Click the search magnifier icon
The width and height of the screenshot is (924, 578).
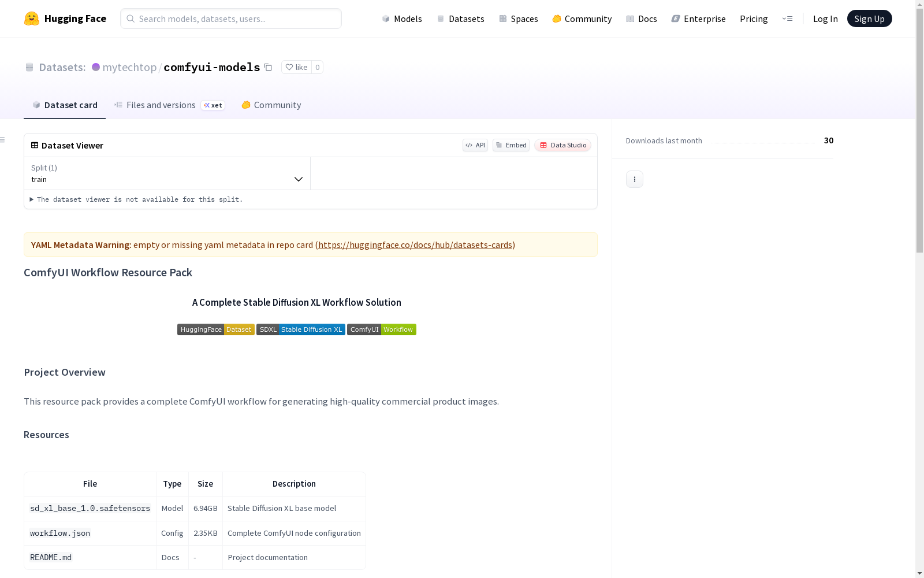tap(131, 18)
